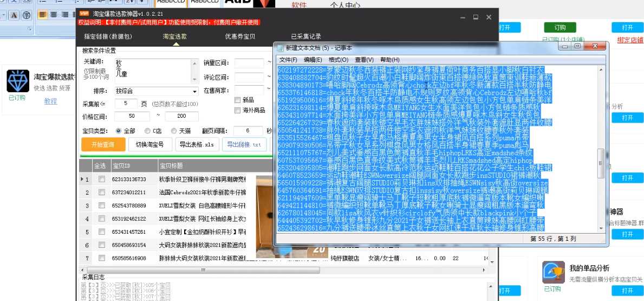Open the 格式(O) menu in Notepad
This screenshot has width=644, height=301.
pos(338,60)
